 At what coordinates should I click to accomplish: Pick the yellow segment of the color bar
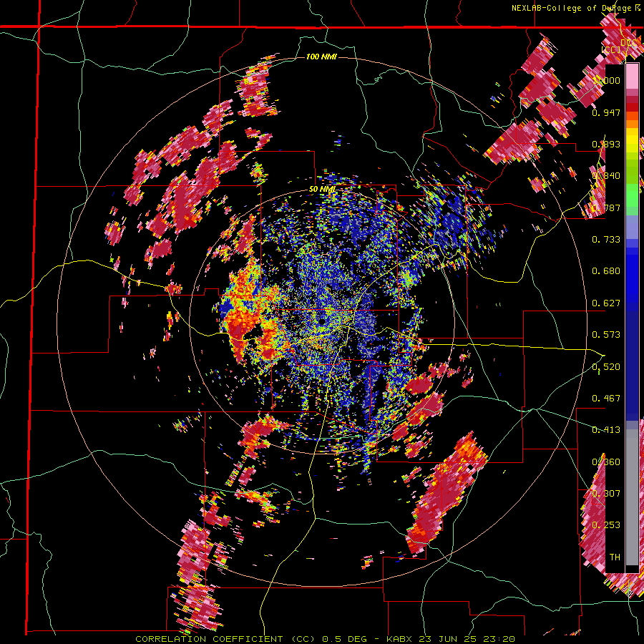[x=632, y=140]
